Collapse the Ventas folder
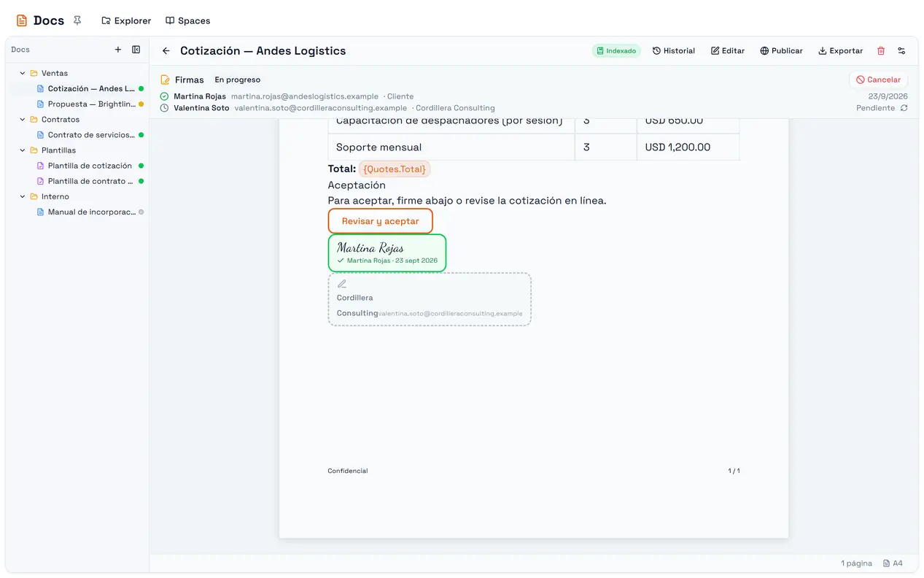Screen dimensions: 924x578 [x=23, y=73]
